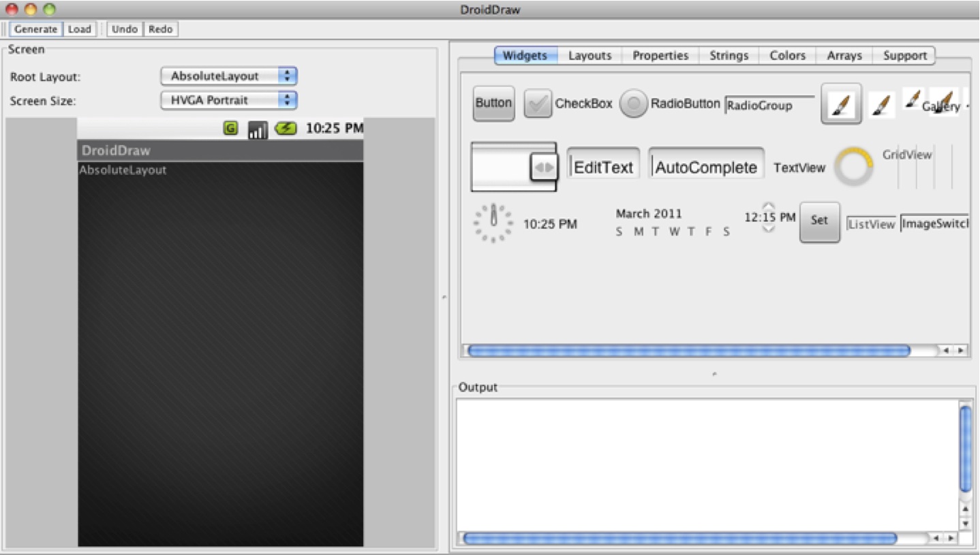The height and width of the screenshot is (555, 980).
Task: Click the Output horizontal scrollbar thumb
Action: (x=679, y=538)
